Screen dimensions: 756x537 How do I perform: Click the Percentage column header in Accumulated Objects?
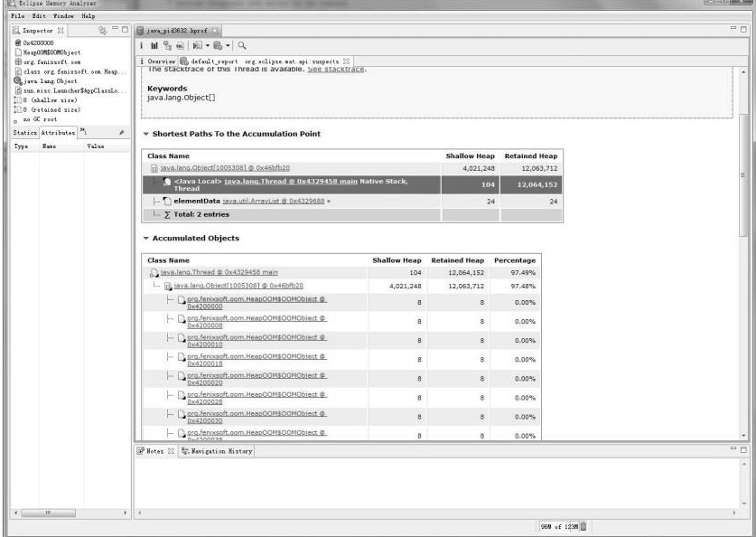tap(515, 260)
